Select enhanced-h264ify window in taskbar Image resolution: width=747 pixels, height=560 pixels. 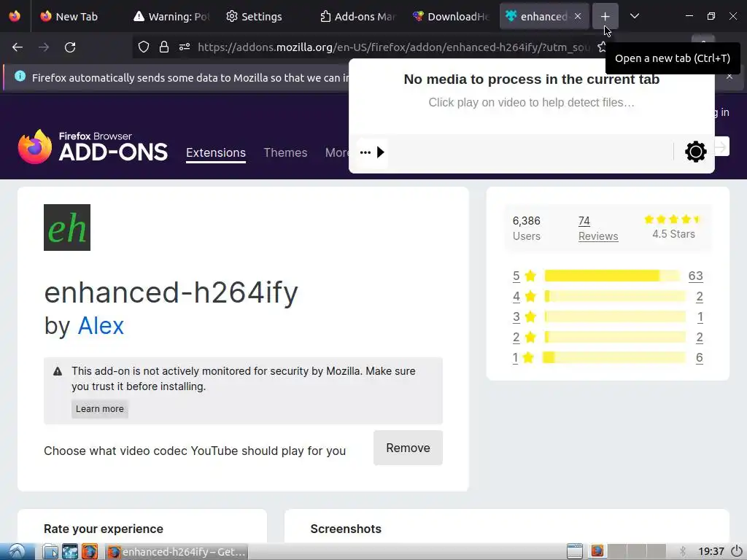(x=177, y=552)
